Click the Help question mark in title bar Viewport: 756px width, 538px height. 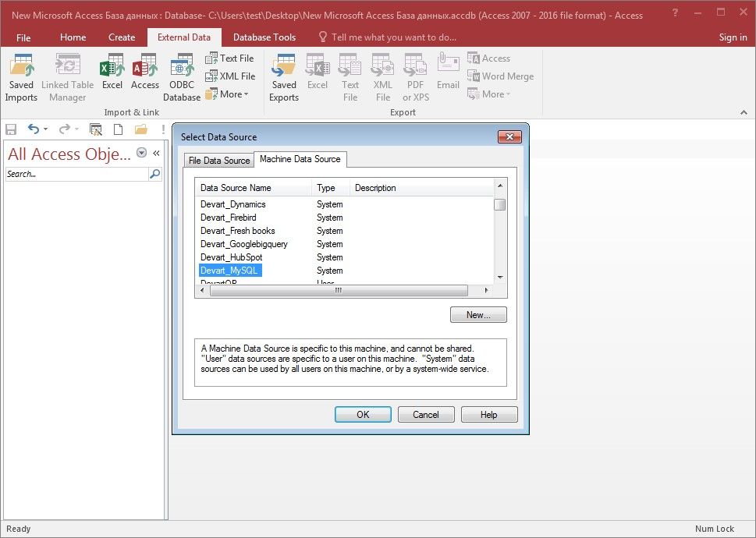pyautogui.click(x=675, y=13)
